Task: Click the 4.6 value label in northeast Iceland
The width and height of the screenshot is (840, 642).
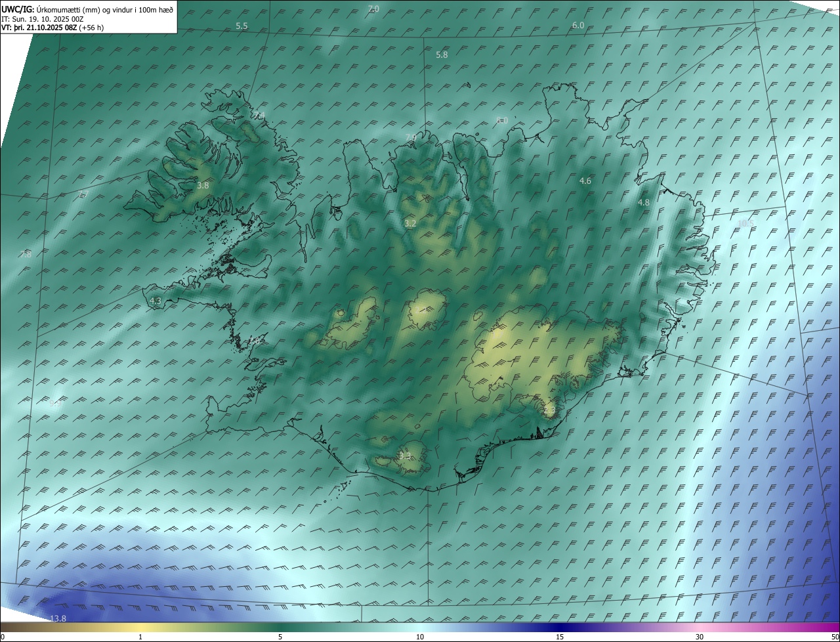Action: pos(585,181)
